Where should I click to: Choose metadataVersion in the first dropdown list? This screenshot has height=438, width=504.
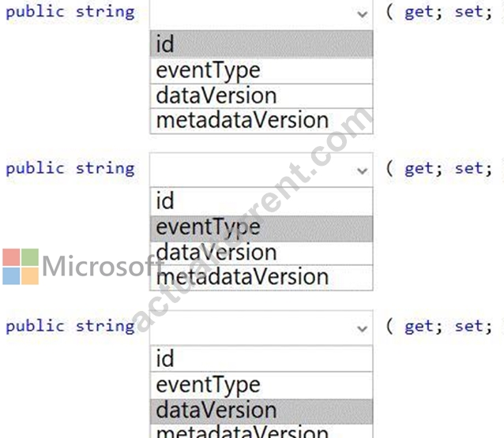261,121
